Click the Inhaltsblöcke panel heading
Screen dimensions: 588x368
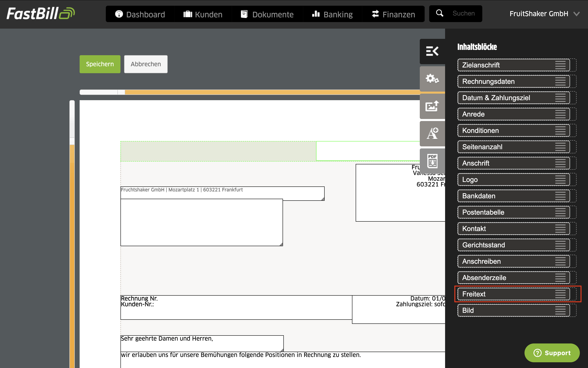coord(477,47)
